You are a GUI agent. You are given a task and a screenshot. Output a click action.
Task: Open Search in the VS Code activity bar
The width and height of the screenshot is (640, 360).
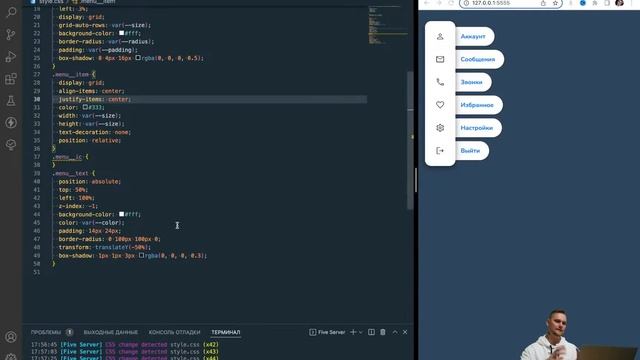click(11, 12)
